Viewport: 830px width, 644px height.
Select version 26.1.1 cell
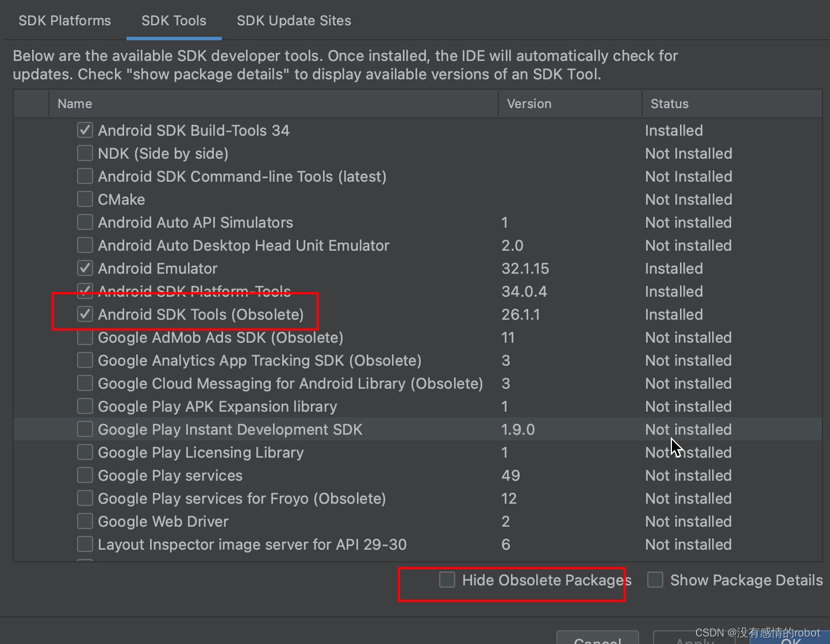tap(521, 315)
